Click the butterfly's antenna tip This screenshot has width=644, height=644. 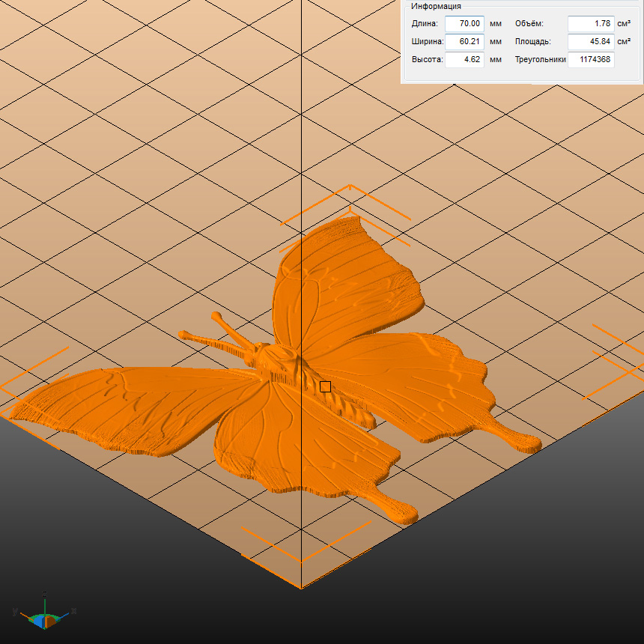[216, 317]
